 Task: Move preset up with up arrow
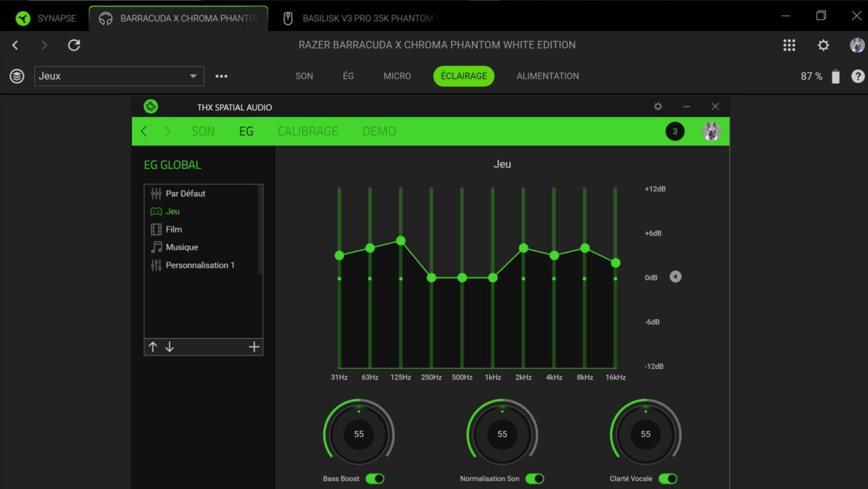[153, 347]
